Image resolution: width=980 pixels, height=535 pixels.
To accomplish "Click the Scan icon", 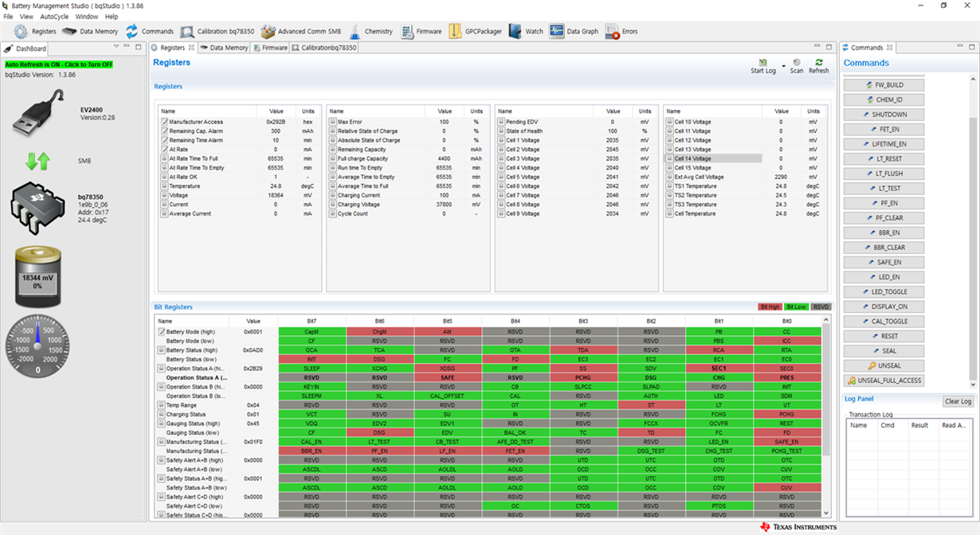I will click(x=797, y=62).
